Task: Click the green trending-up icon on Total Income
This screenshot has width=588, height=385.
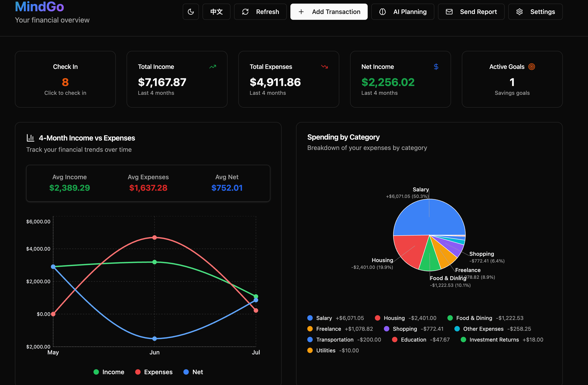Action: [x=212, y=67]
